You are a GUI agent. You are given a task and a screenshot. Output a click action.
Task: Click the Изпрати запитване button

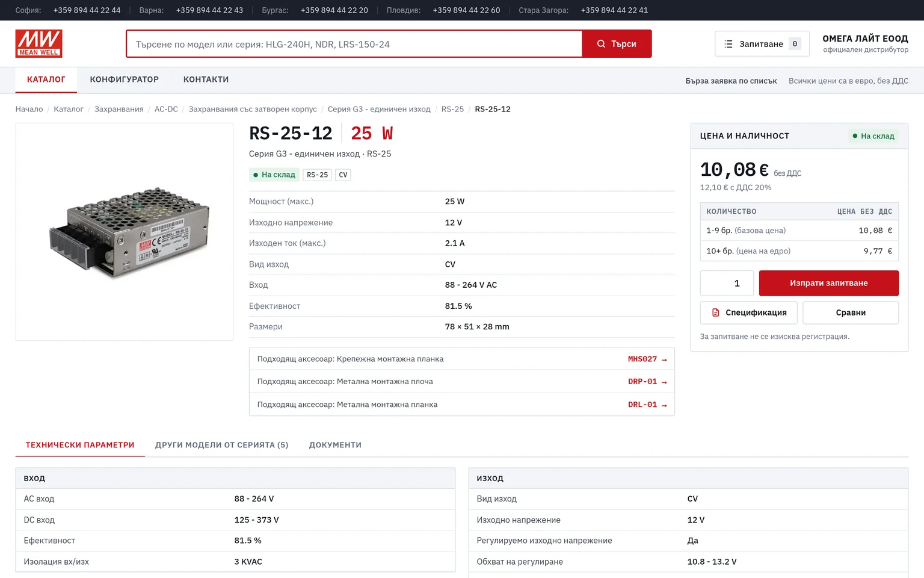coord(828,283)
